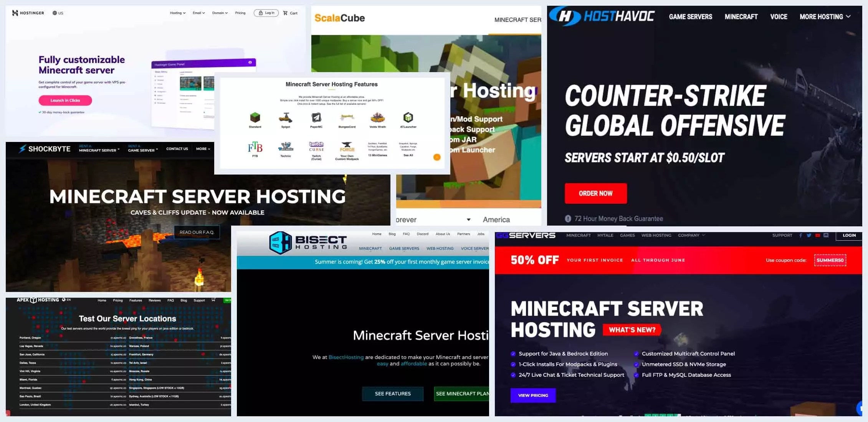Viewport: 868px width, 422px height.
Task: Open the Shockbyte lightning logo
Action: [23, 149]
